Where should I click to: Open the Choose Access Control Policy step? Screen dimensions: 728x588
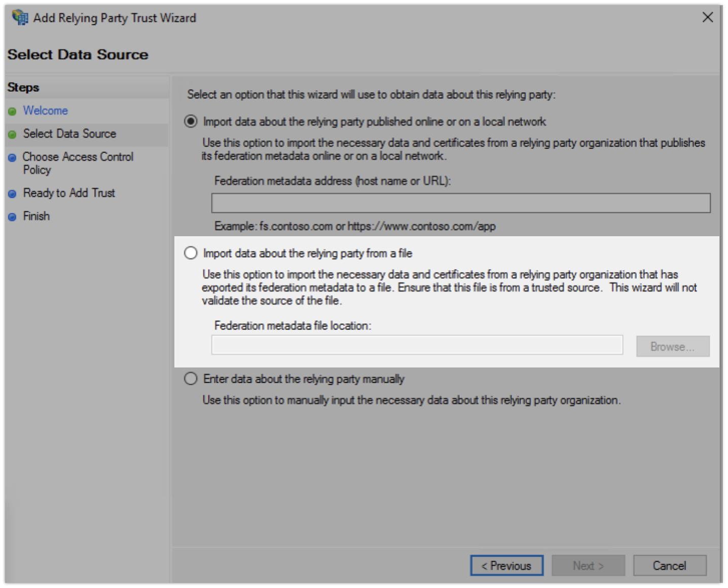pyautogui.click(x=79, y=157)
